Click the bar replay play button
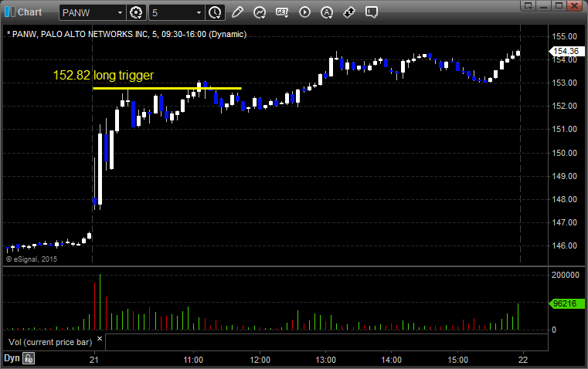This screenshot has width=588, height=369. point(304,12)
